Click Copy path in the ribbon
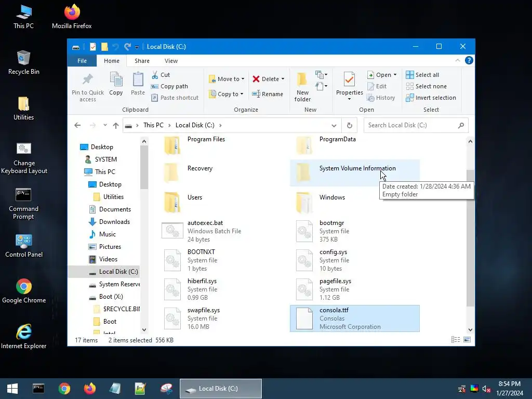532x399 pixels. click(x=170, y=86)
